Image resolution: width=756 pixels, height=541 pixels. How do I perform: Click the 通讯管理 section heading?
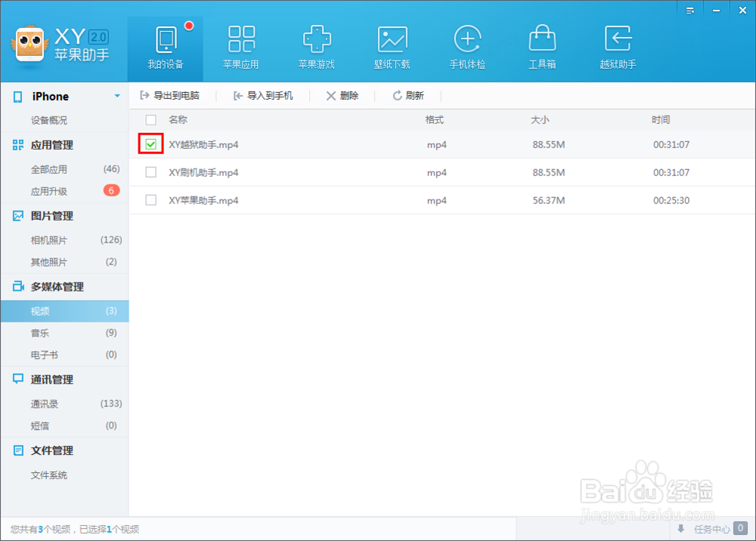click(x=52, y=379)
